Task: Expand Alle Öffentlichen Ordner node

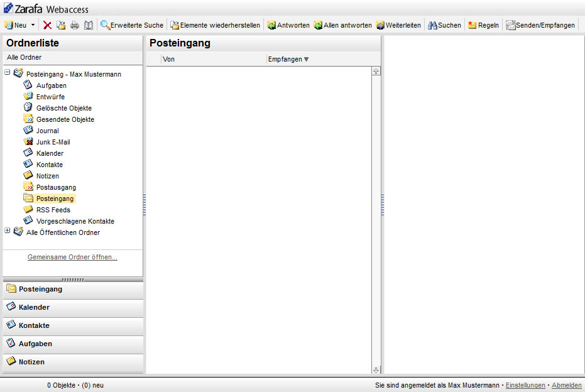Action: coord(8,231)
